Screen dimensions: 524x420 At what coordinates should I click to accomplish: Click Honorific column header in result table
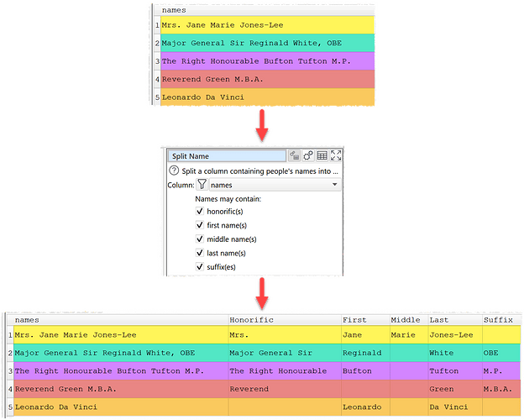[x=285, y=320]
